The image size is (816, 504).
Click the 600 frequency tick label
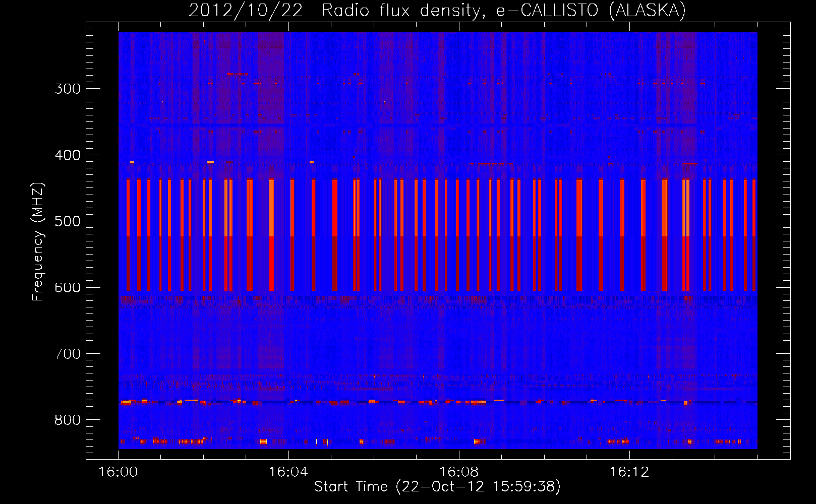pyautogui.click(x=68, y=288)
